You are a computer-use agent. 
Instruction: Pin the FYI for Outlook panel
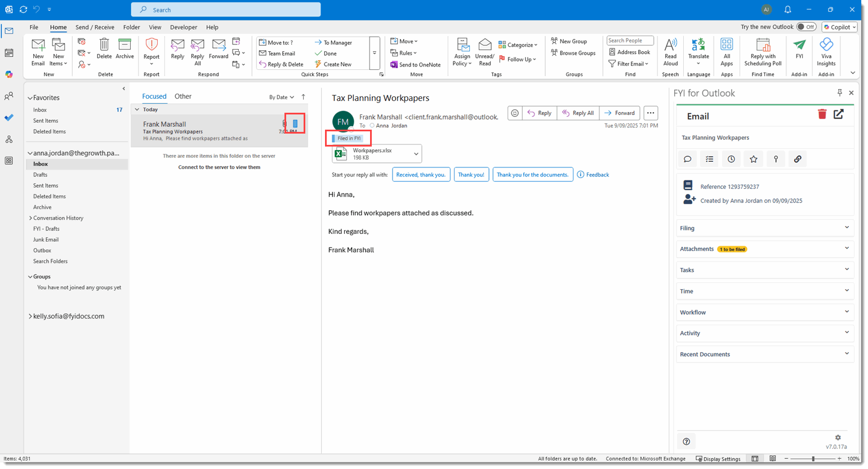click(x=839, y=92)
